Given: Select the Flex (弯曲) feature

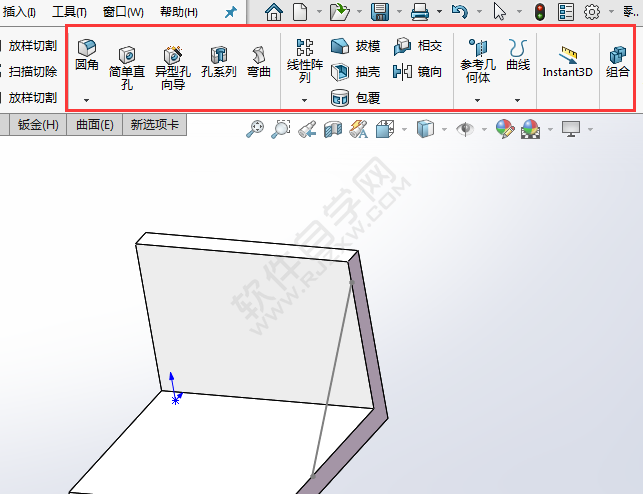Looking at the screenshot, I should pyautogui.click(x=259, y=62).
